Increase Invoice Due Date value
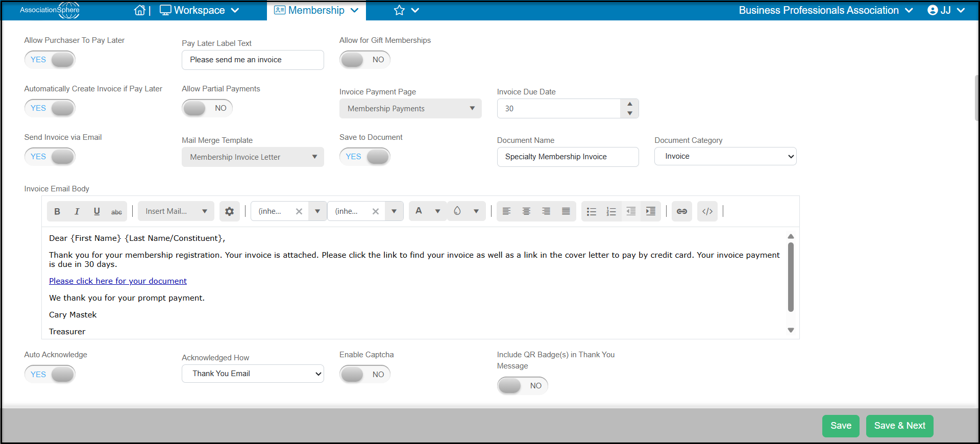980x444 pixels. click(x=630, y=104)
